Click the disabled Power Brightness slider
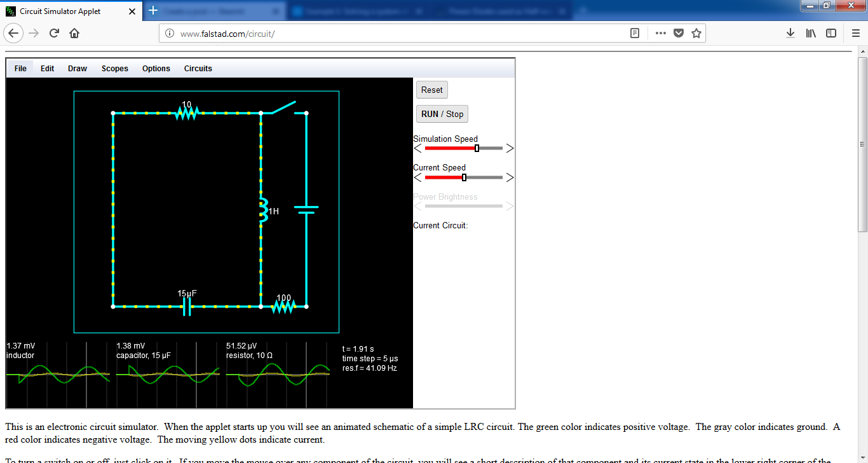 464,206
